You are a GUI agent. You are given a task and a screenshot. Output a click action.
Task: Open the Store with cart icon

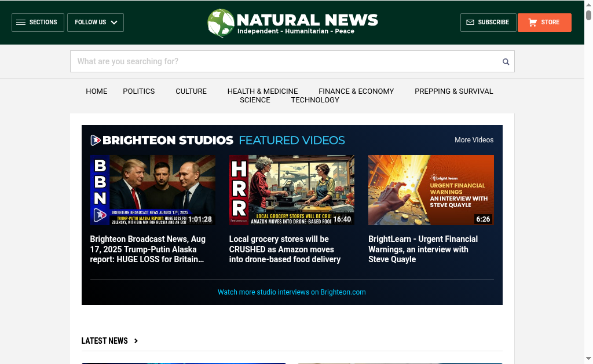coord(544,23)
